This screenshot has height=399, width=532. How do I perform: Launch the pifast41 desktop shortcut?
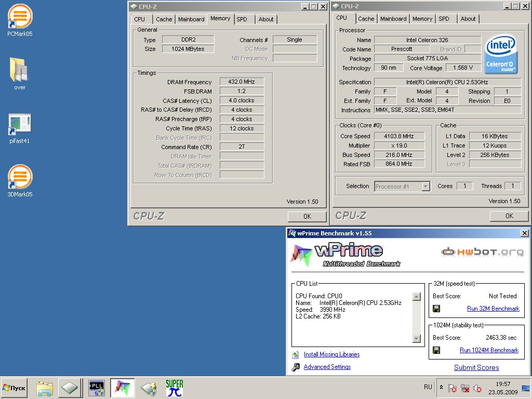20,128
